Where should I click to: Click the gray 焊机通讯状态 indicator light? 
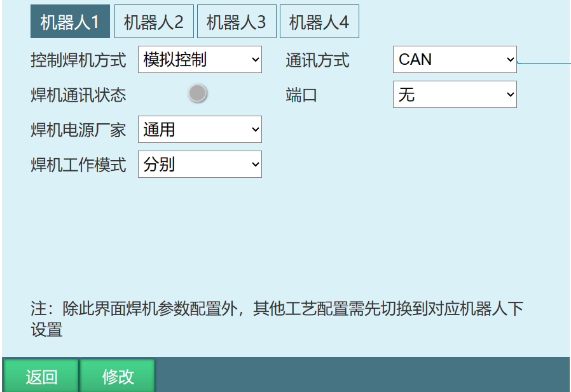(x=198, y=93)
